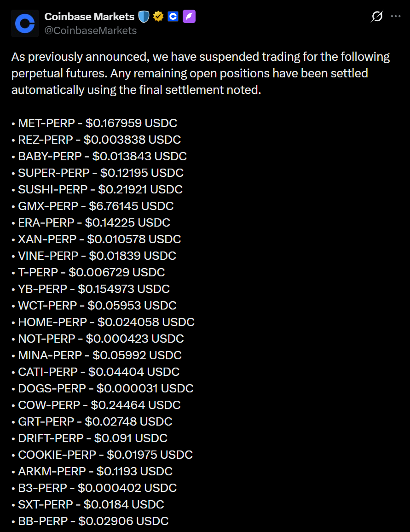Image resolution: width=410 pixels, height=532 pixels.
Task: Open the Coinbase Markets display name link
Action: [x=89, y=17]
